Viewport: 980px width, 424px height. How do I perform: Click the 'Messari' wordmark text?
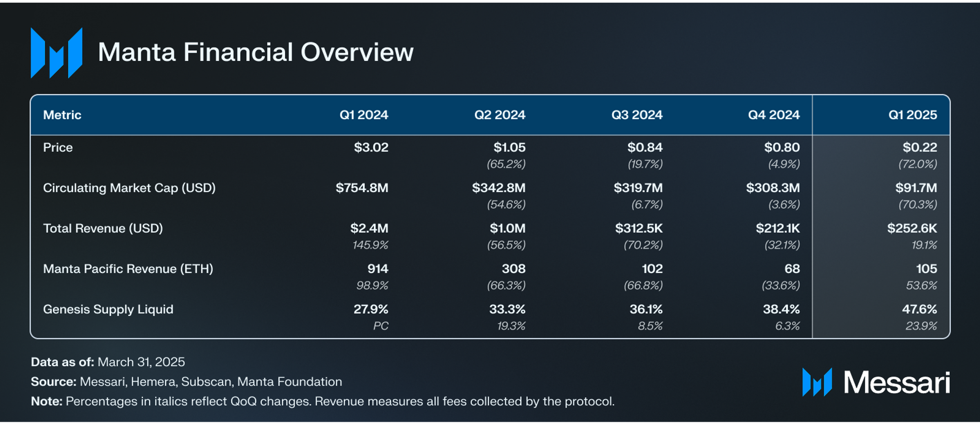click(x=897, y=382)
